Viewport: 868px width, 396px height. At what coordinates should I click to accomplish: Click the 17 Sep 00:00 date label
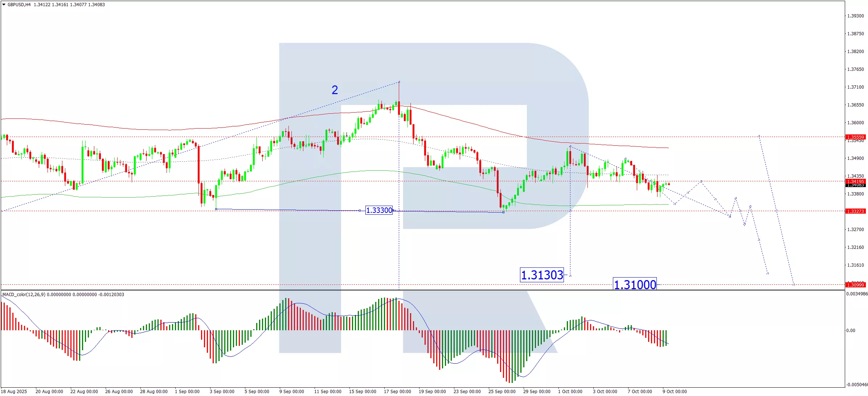tap(397, 391)
